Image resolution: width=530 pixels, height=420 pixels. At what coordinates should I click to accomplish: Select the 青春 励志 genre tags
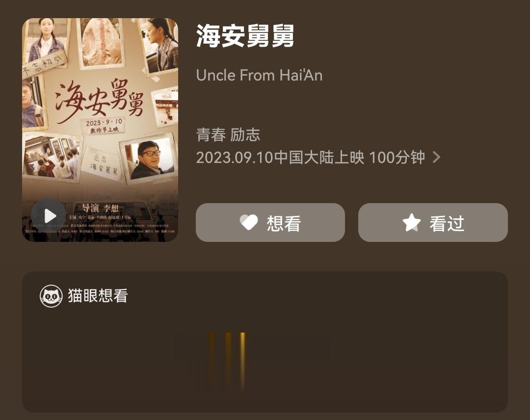(228, 135)
